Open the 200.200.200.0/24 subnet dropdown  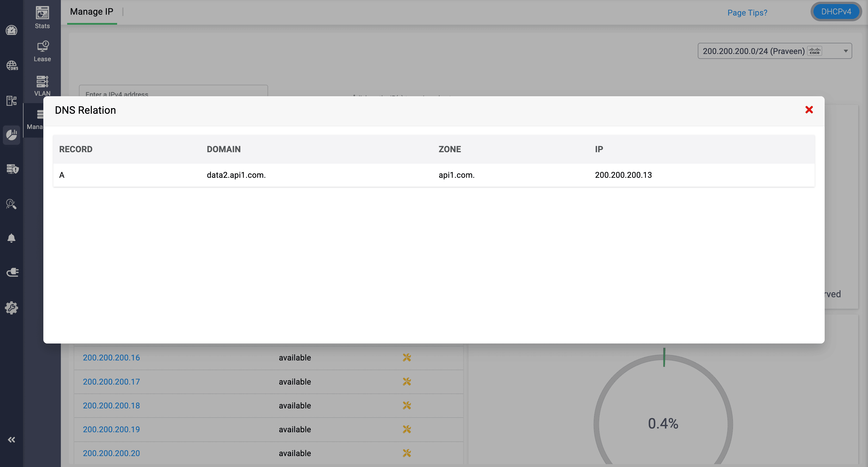(x=774, y=51)
